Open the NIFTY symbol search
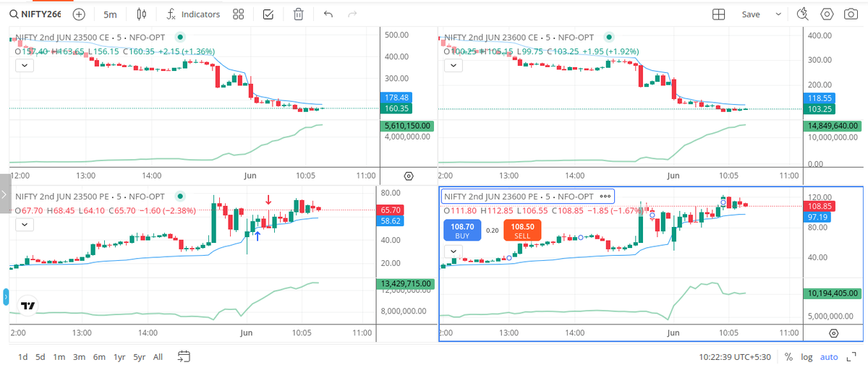This screenshot has height=365, width=868. coord(35,14)
